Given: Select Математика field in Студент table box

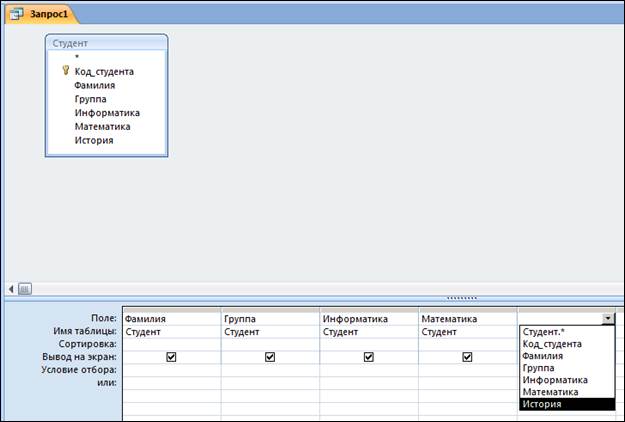Looking at the screenshot, I should [x=102, y=126].
